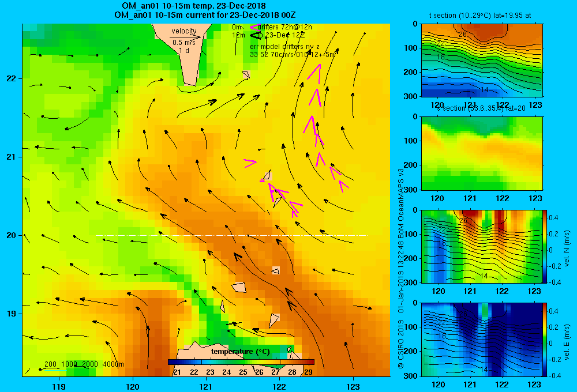This screenshot has height=392, width=577.
Task: Click the latitude 20 label on the main map axis
Action: 12,235
